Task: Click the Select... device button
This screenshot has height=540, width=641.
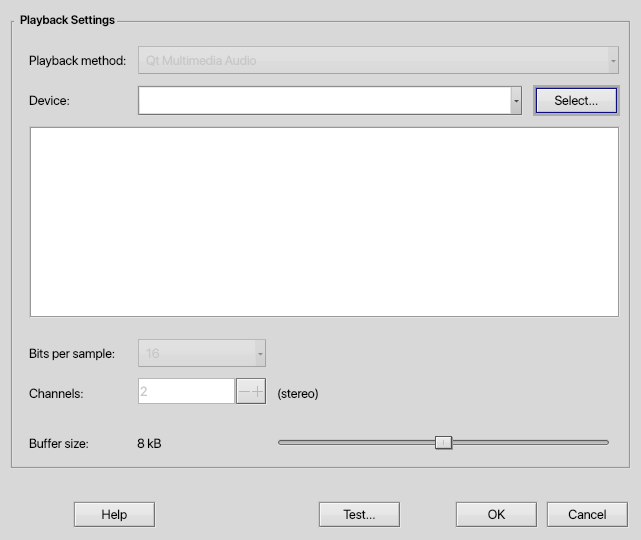Action: [x=576, y=101]
